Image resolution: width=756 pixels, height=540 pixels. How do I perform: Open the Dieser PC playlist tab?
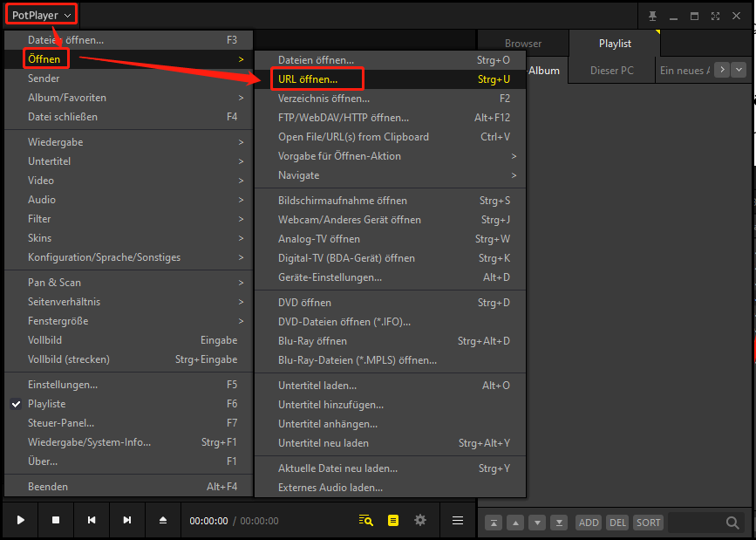(612, 71)
